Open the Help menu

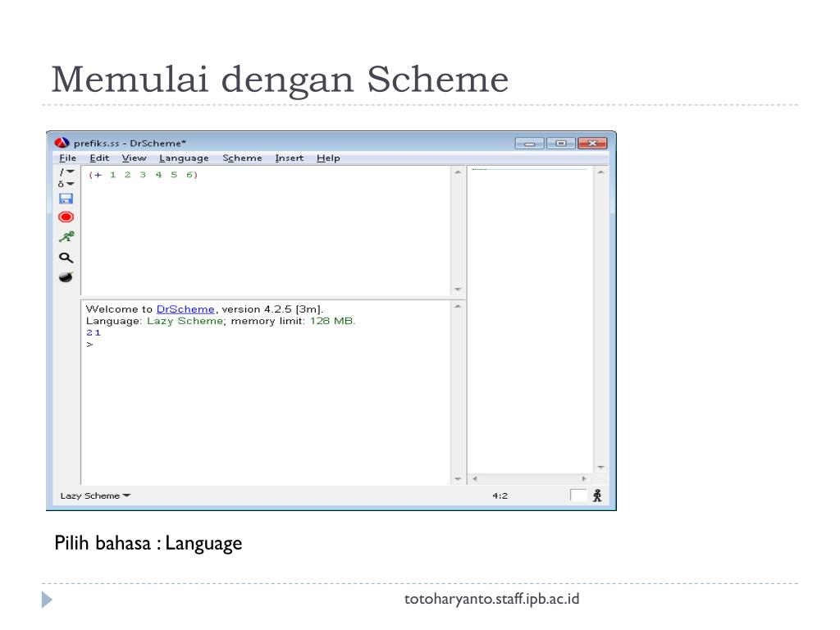(328, 158)
